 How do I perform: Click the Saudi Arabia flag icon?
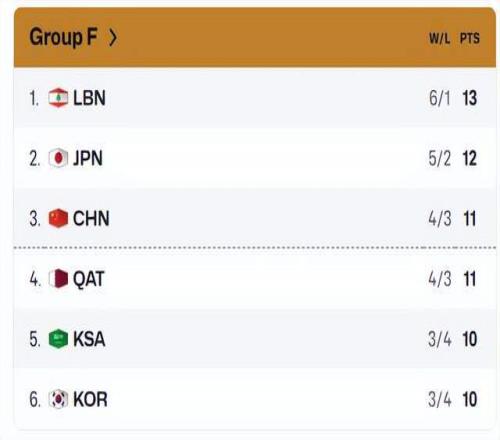pyautogui.click(x=58, y=339)
